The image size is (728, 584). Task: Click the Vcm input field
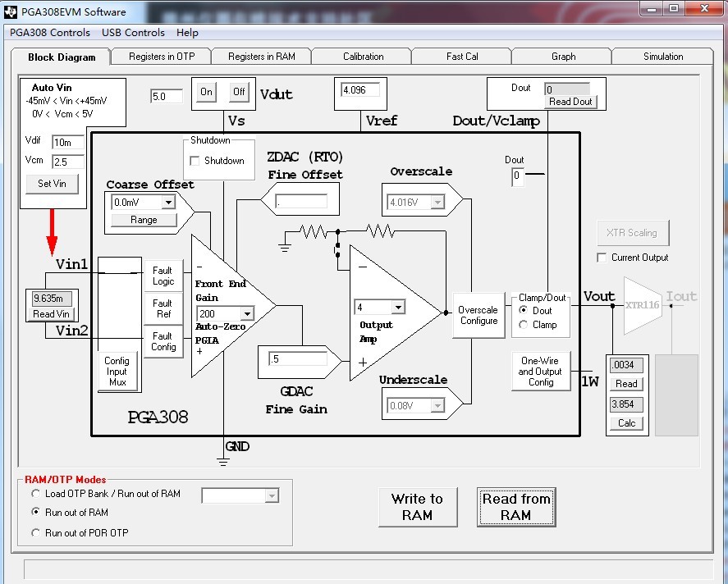coord(68,162)
